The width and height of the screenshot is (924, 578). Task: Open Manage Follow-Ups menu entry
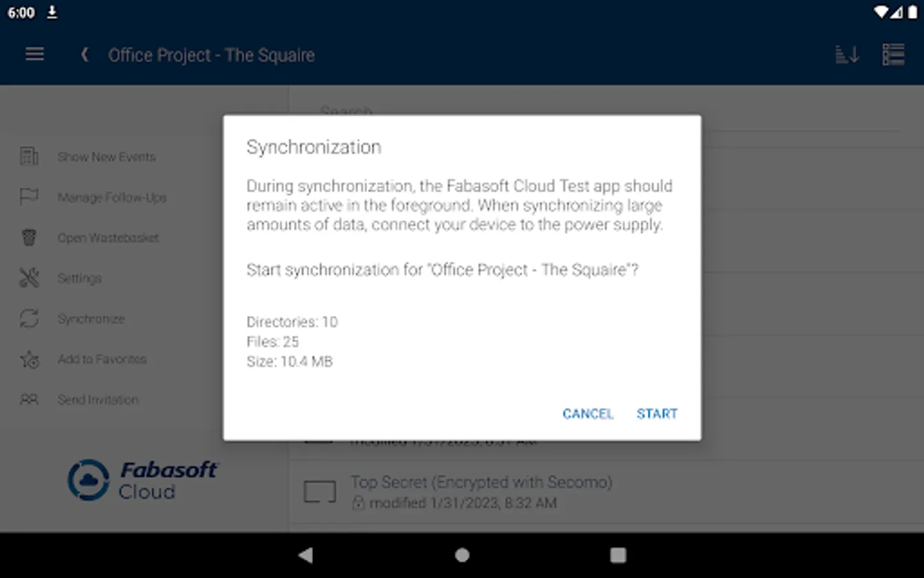[x=112, y=197]
